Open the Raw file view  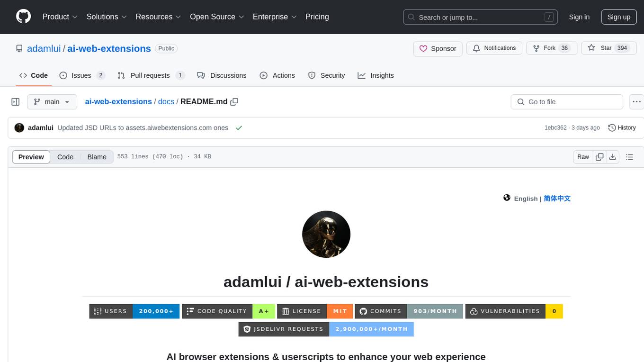[x=583, y=157]
